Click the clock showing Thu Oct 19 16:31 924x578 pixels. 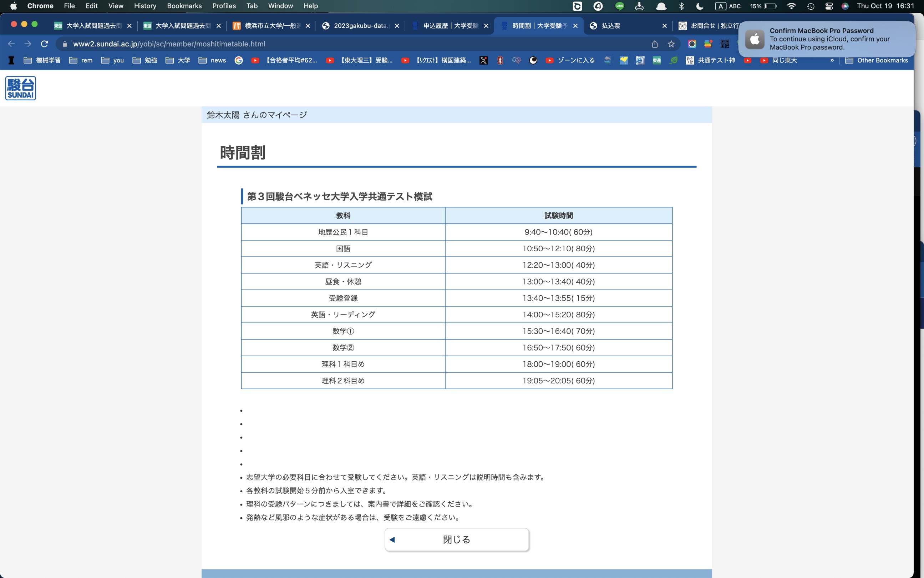[885, 6]
